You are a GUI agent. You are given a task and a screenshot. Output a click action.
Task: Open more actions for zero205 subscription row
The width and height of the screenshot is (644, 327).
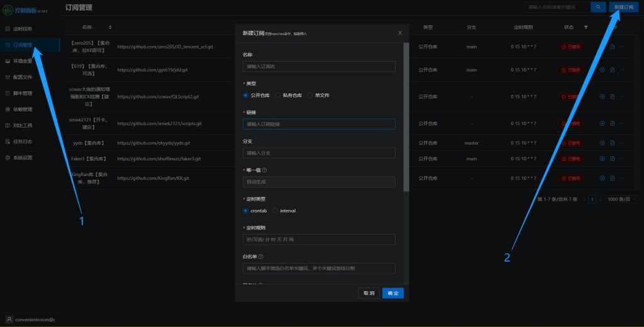(x=623, y=47)
